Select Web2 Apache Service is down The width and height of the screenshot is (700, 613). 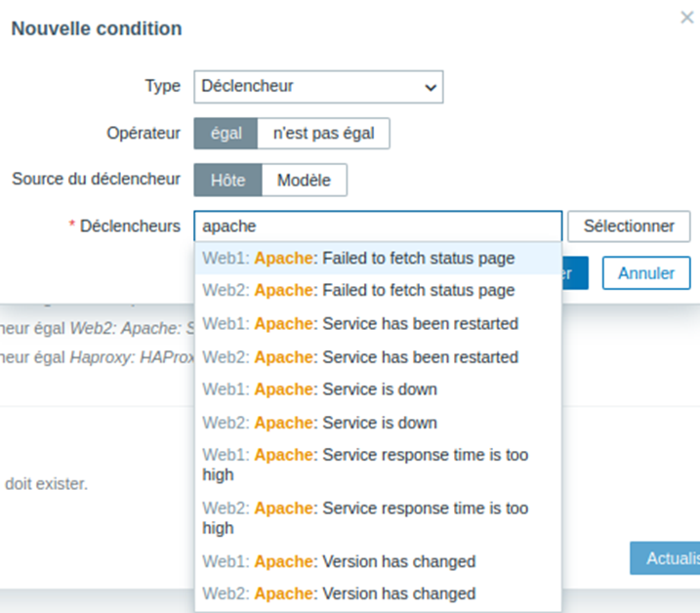pyautogui.click(x=320, y=423)
